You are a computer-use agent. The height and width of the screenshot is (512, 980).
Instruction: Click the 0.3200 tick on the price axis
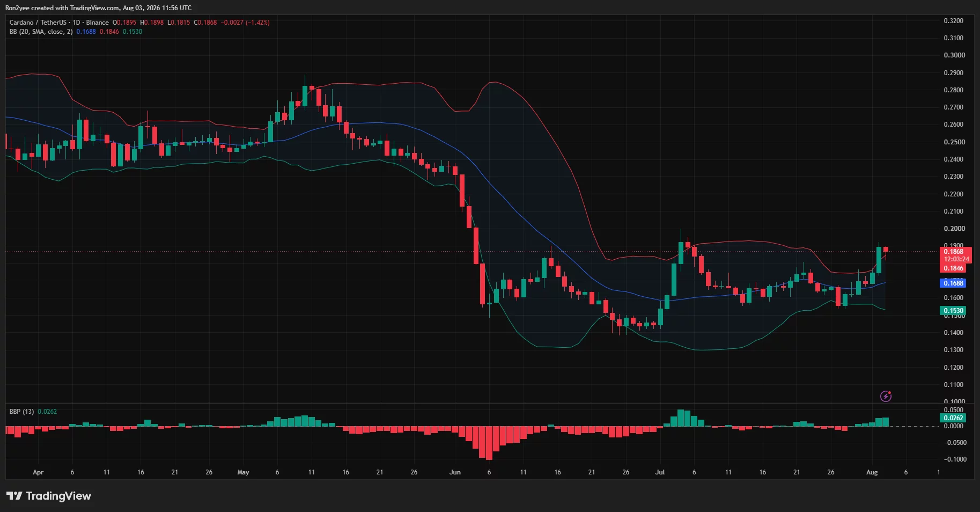pos(954,21)
